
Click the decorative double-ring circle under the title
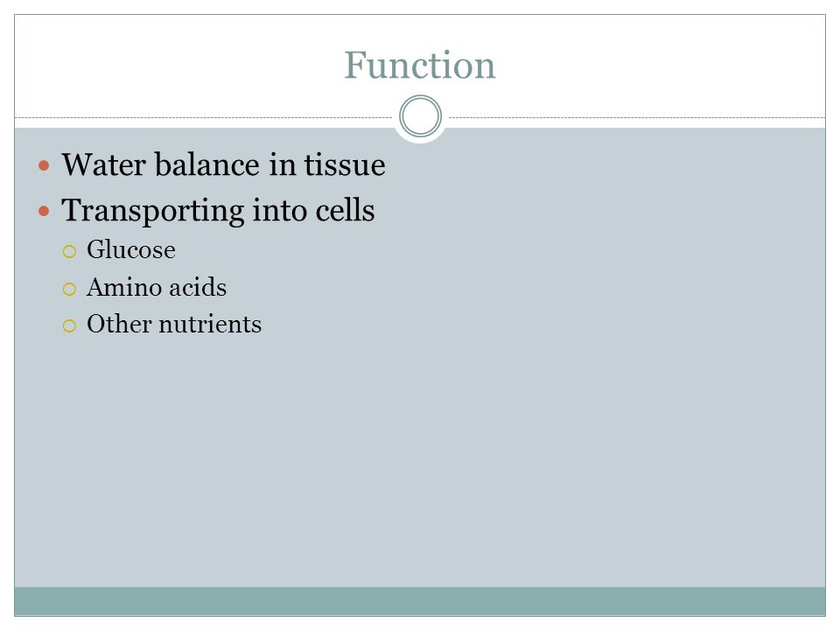coord(421,116)
